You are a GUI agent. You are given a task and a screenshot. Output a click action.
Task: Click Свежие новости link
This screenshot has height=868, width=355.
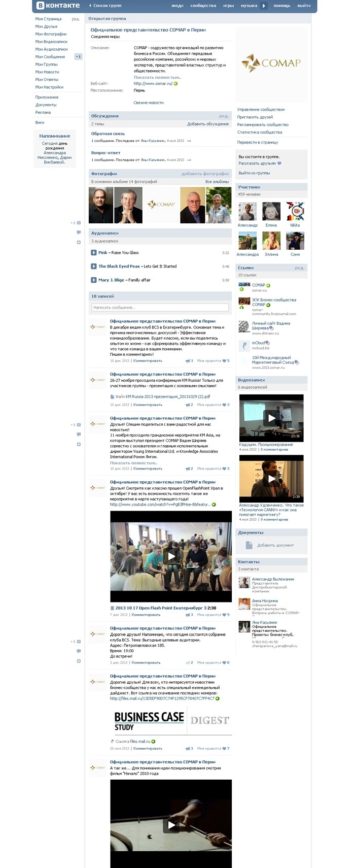point(149,103)
